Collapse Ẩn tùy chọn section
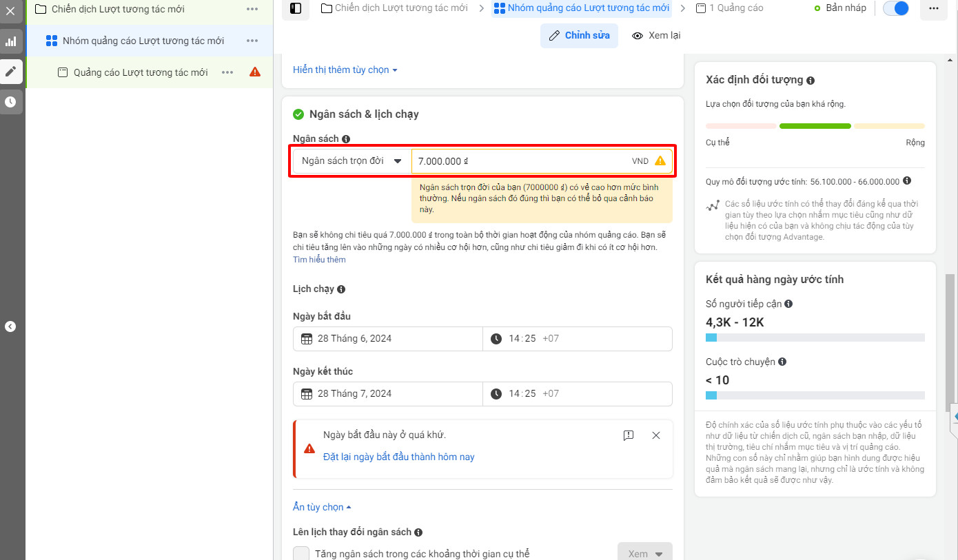Screen dimensions: 958x560 point(322,507)
